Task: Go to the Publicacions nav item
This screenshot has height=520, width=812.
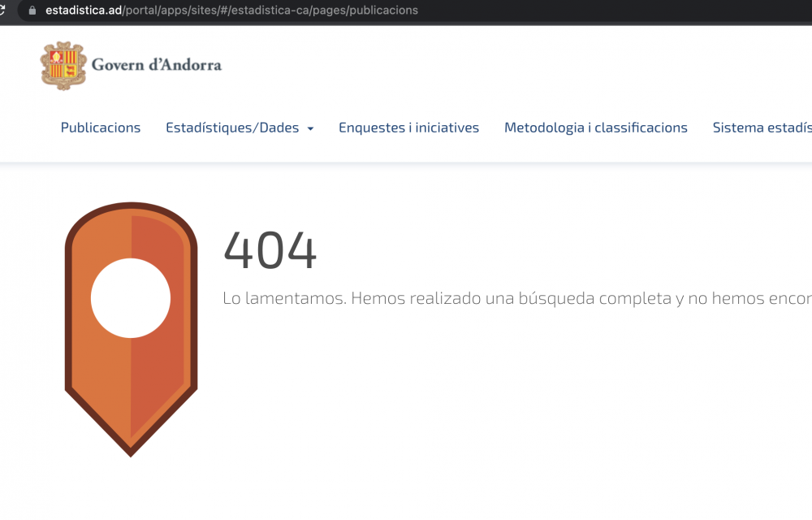Action: click(x=101, y=128)
